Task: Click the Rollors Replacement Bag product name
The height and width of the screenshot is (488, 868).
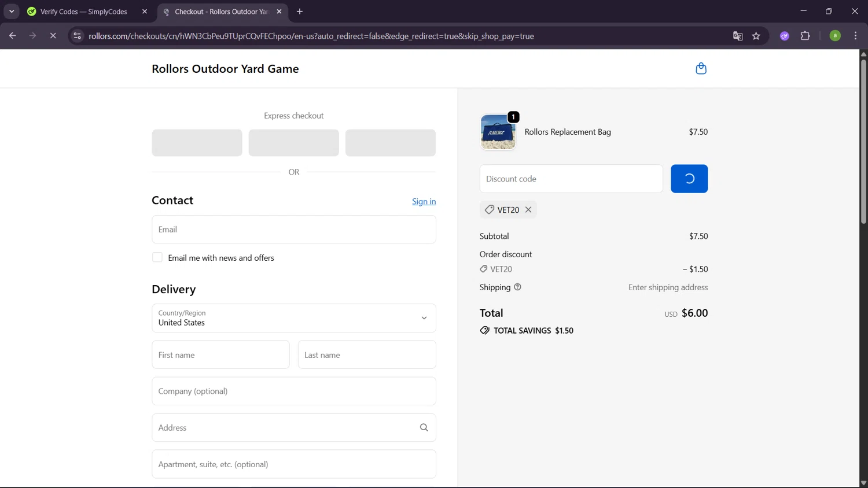Action: pyautogui.click(x=568, y=132)
